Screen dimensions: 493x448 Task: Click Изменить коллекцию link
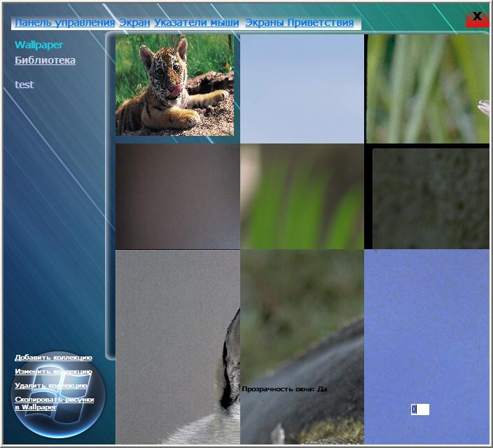click(53, 372)
